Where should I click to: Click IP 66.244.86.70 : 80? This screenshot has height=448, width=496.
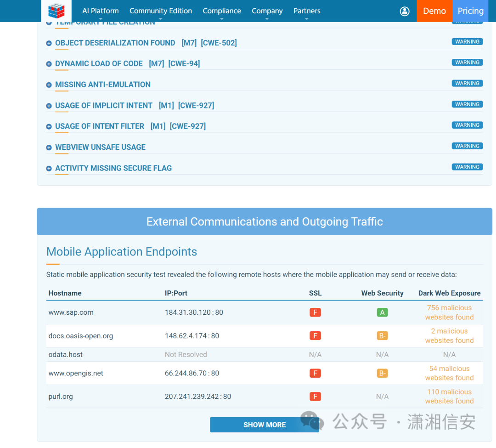pyautogui.click(x=192, y=373)
